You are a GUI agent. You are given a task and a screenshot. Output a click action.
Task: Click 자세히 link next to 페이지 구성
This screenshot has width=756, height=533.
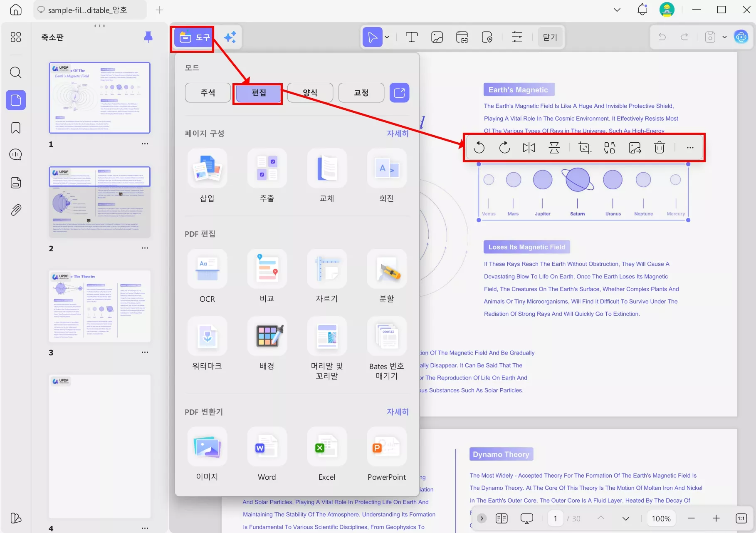(x=398, y=134)
